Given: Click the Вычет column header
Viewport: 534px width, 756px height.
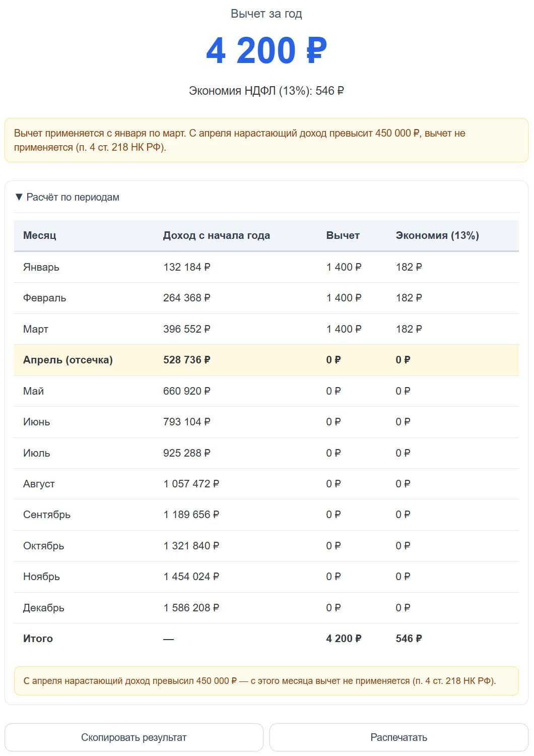Looking at the screenshot, I should tap(343, 235).
